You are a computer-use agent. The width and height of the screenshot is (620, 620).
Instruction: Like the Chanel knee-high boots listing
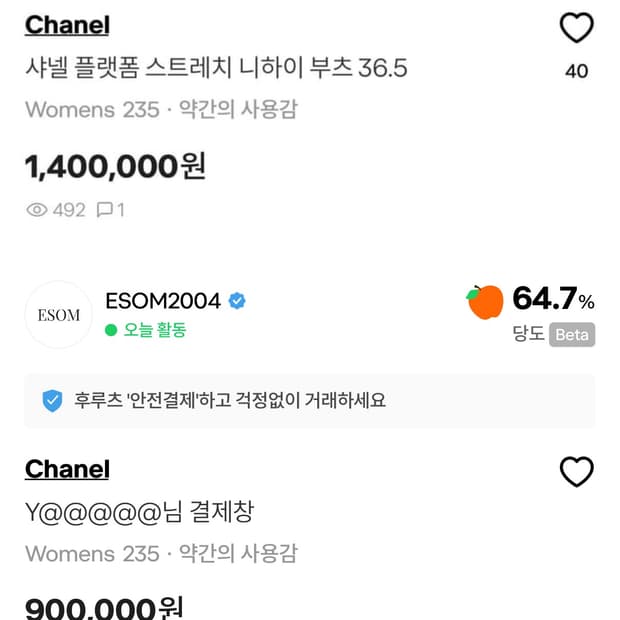tap(576, 29)
